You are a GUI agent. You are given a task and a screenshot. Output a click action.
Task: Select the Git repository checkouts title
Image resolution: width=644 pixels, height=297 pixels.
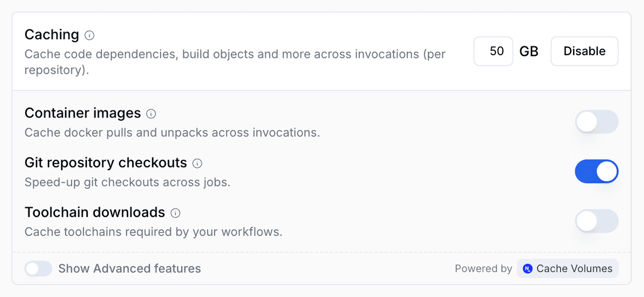(106, 162)
